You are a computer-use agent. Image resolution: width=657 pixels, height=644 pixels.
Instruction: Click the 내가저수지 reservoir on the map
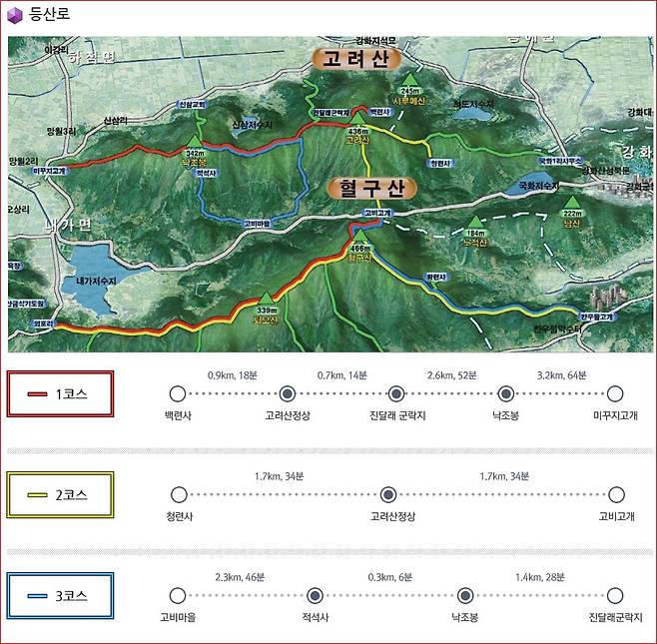pos(88,273)
